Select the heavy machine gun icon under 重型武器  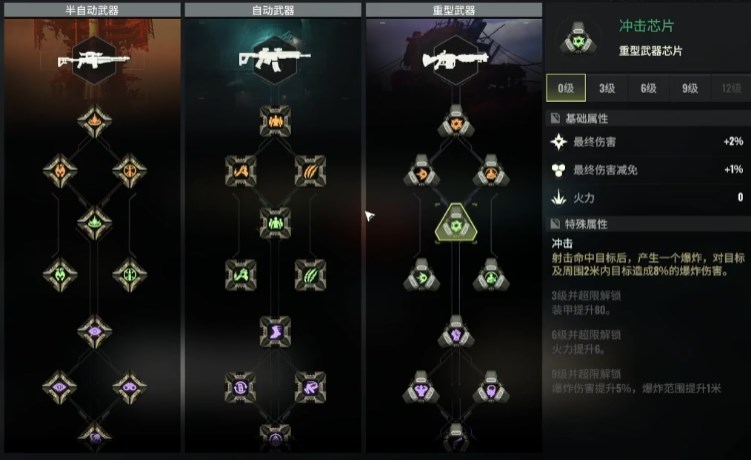[x=455, y=60]
